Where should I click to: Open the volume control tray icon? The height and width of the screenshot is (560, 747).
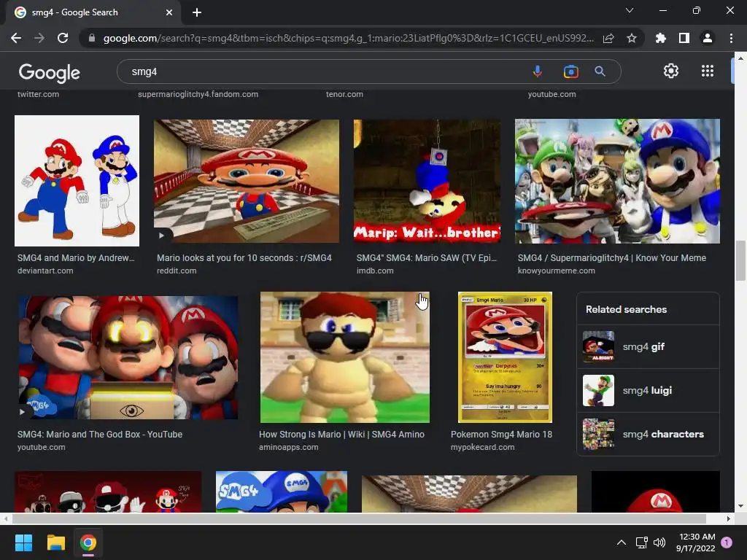(659, 542)
